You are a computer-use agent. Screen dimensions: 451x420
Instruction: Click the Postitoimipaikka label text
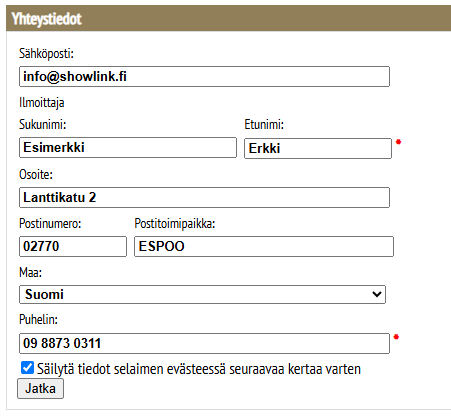click(x=175, y=223)
